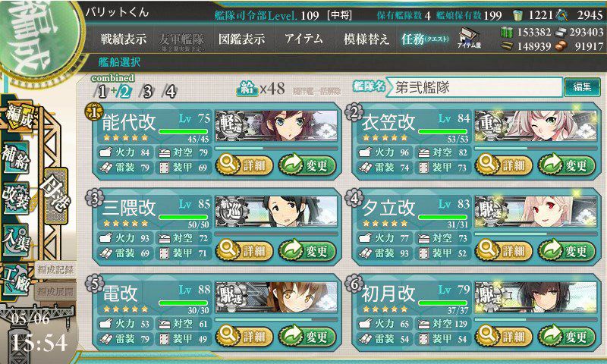Switch to fleet number 4
Screen dimensions: 607x364
(169, 92)
